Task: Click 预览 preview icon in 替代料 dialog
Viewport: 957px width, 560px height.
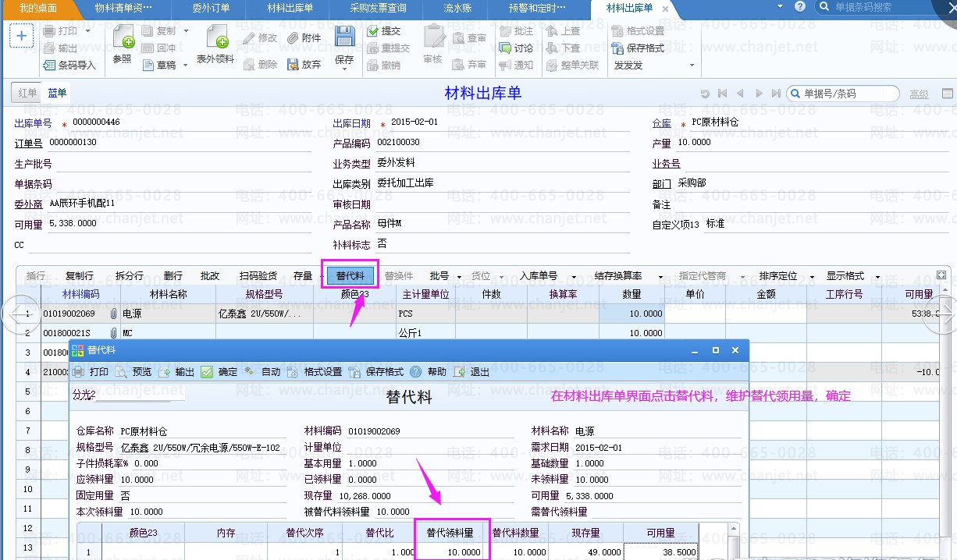Action: click(x=122, y=372)
